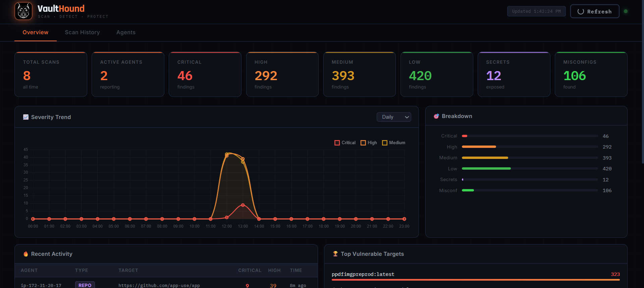Click the Critical breakdown progress bar
Viewport: 644px width, 288px height.
coord(530,136)
